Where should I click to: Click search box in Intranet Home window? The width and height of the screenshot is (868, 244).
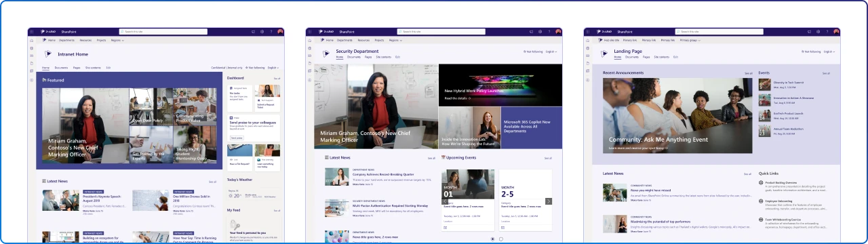(163, 31)
